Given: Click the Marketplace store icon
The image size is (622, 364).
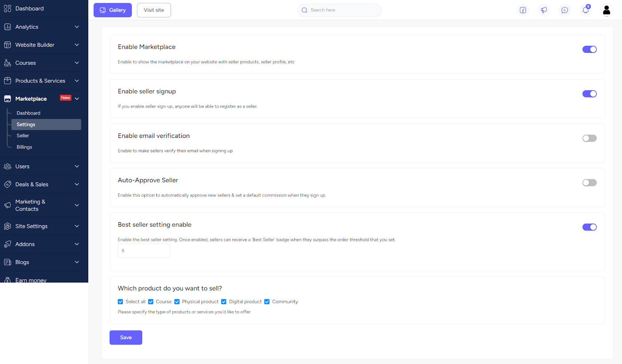Looking at the screenshot, I should click(7, 99).
